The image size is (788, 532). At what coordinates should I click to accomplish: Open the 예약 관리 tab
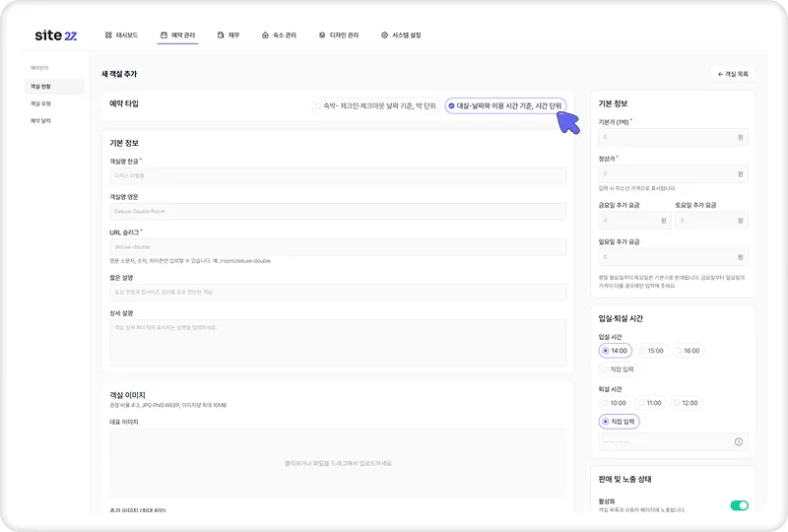(177, 35)
